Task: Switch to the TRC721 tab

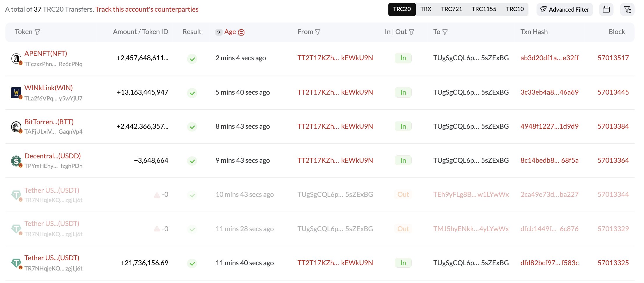Action: click(452, 9)
